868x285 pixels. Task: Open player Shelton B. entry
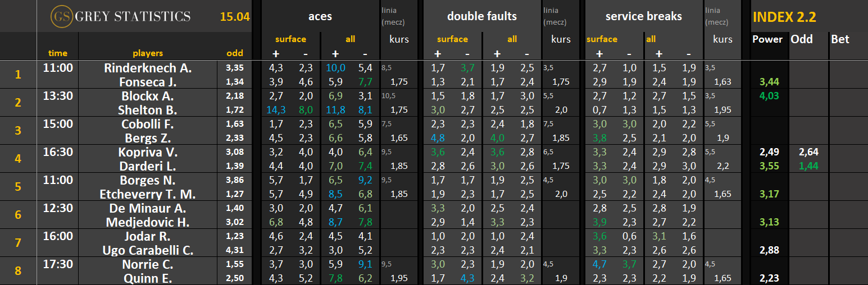[149, 110]
